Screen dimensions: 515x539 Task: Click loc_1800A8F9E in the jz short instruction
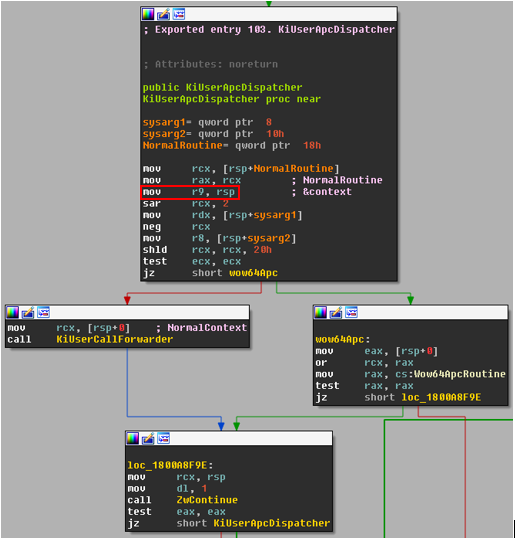pyautogui.click(x=441, y=397)
